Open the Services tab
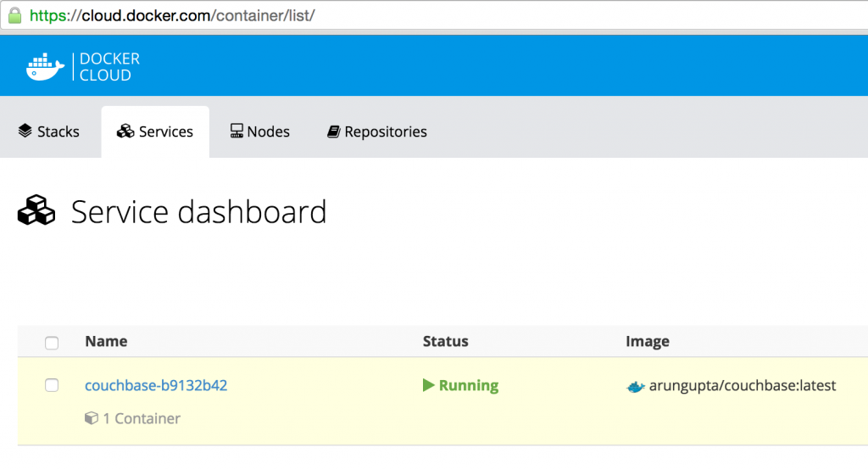Screen dimensions: 868x470 coord(155,131)
